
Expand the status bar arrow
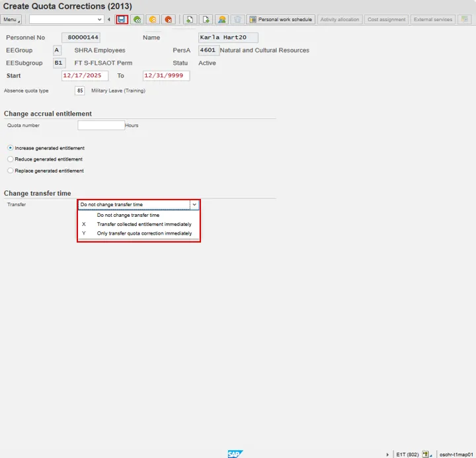pyautogui.click(x=387, y=454)
